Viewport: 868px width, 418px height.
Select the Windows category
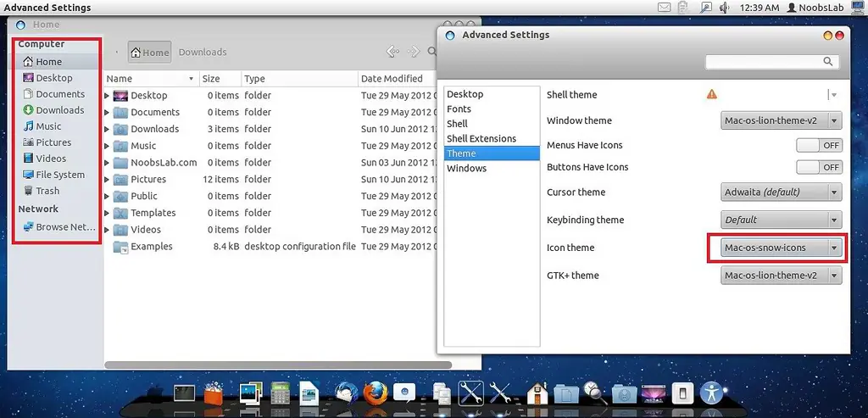click(x=492, y=169)
